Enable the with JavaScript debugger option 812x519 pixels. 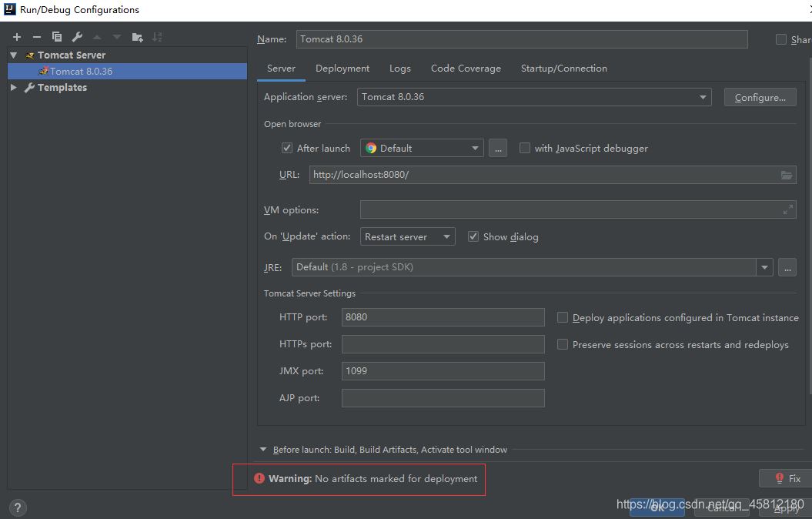tap(524, 148)
